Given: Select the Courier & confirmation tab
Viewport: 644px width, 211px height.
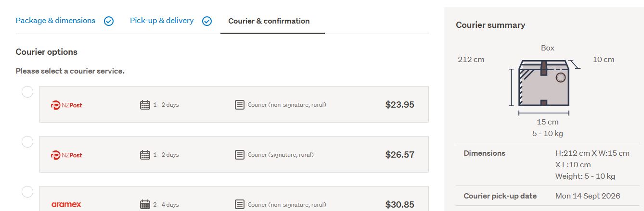Looking at the screenshot, I should coord(269,21).
